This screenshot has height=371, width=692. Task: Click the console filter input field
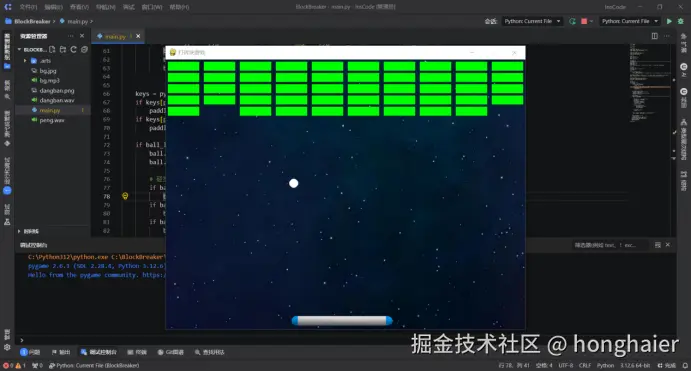611,245
